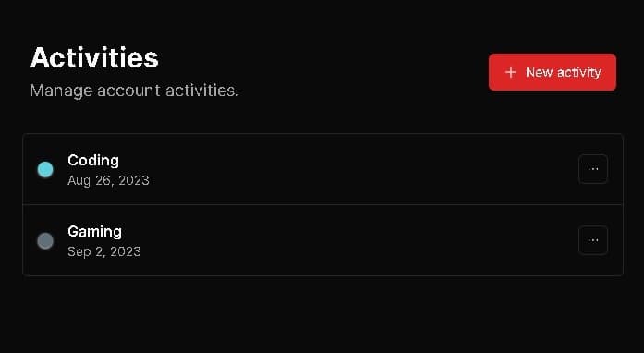Screen dimensions: 644x353
Task: Select the Coding activity name
Action: (93, 160)
